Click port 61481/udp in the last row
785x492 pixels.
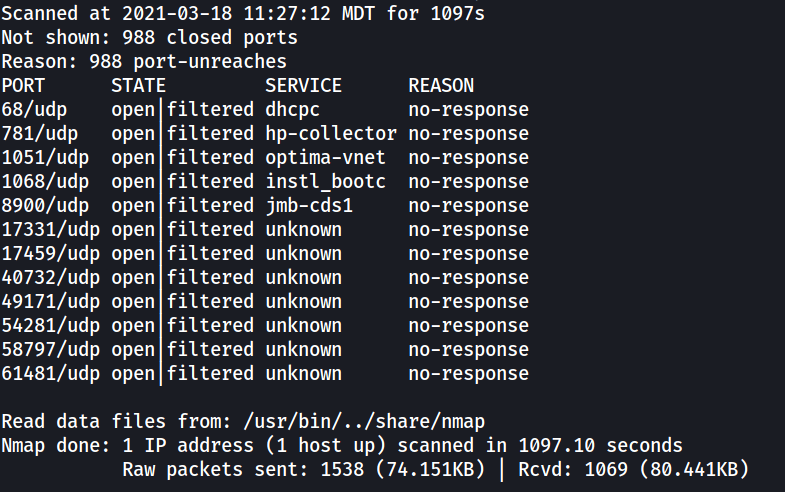(x=51, y=374)
